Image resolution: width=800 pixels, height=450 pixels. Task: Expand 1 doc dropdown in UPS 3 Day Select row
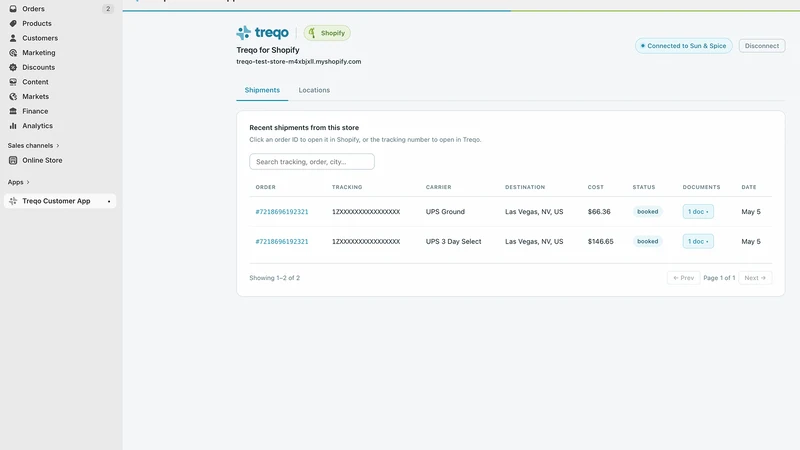click(698, 241)
